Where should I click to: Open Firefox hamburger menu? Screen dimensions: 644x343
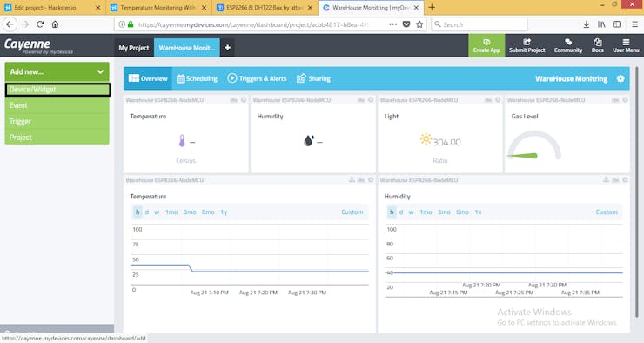pyautogui.click(x=634, y=24)
